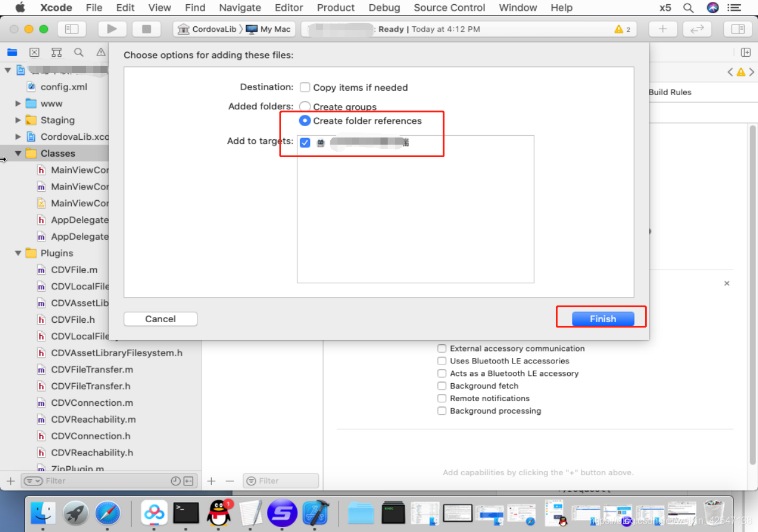Image resolution: width=758 pixels, height=532 pixels.
Task: Click the library plus button in toolbar
Action: click(x=662, y=29)
